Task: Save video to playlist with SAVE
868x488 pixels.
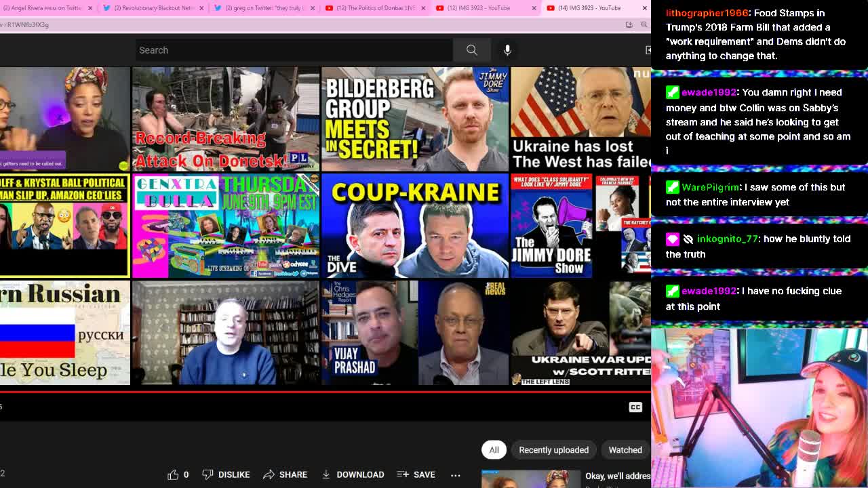Action: point(416,474)
